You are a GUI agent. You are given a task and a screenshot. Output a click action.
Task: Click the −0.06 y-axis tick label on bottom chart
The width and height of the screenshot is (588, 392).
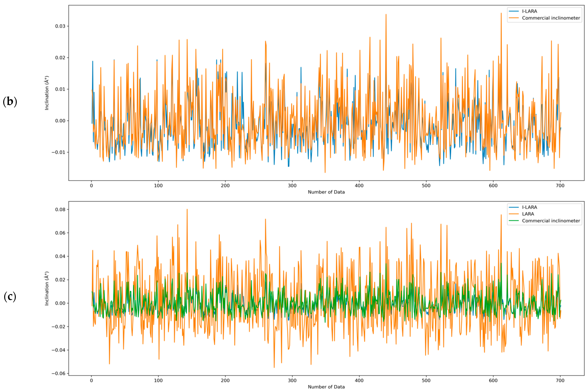[58, 374]
